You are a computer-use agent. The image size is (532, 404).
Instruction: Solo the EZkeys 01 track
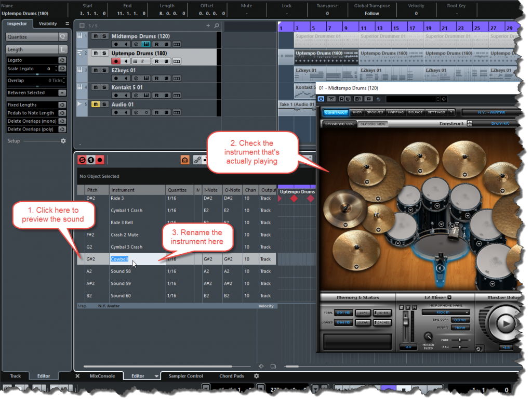104,70
